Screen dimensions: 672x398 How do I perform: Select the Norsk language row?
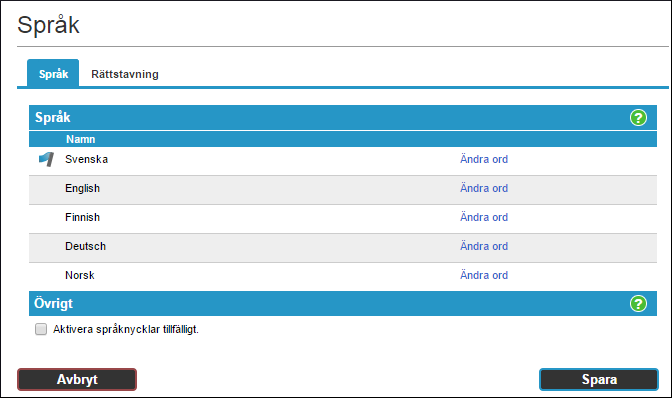click(343, 277)
